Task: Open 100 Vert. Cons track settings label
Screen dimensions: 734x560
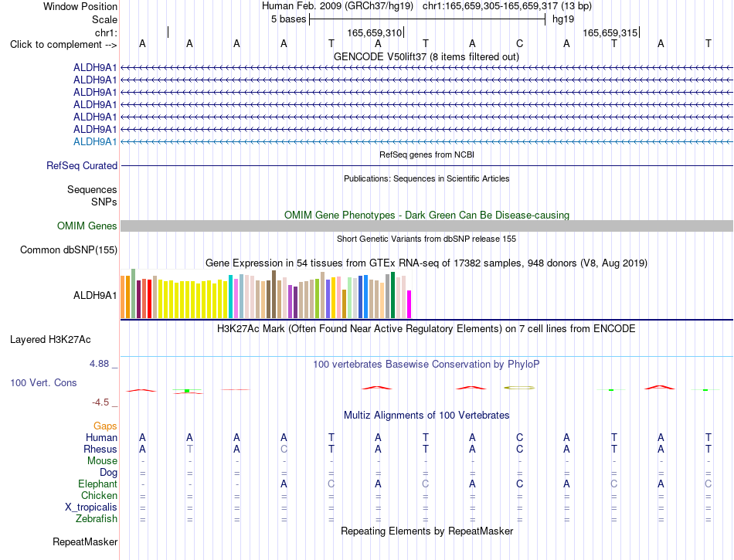Action: point(43,382)
